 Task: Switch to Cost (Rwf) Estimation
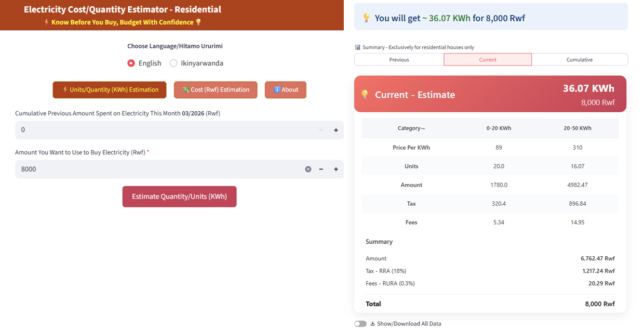point(216,90)
